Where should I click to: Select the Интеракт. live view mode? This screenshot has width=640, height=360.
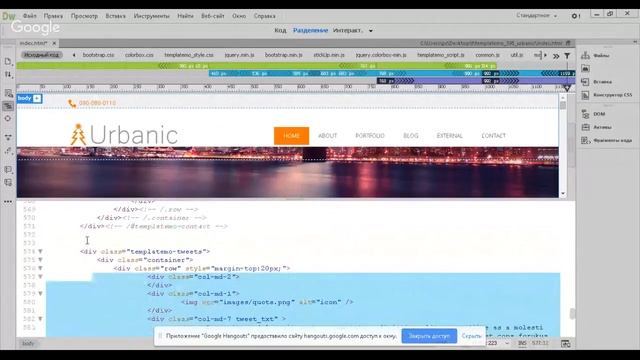(x=347, y=30)
